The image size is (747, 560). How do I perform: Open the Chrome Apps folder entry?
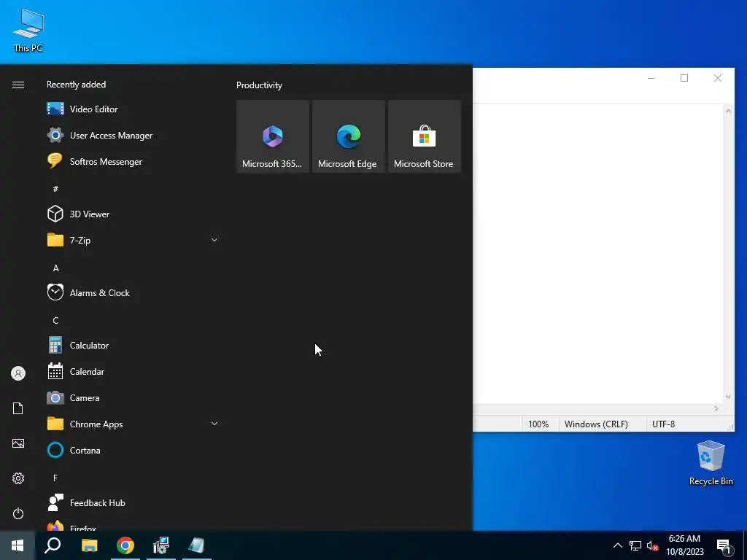click(132, 424)
